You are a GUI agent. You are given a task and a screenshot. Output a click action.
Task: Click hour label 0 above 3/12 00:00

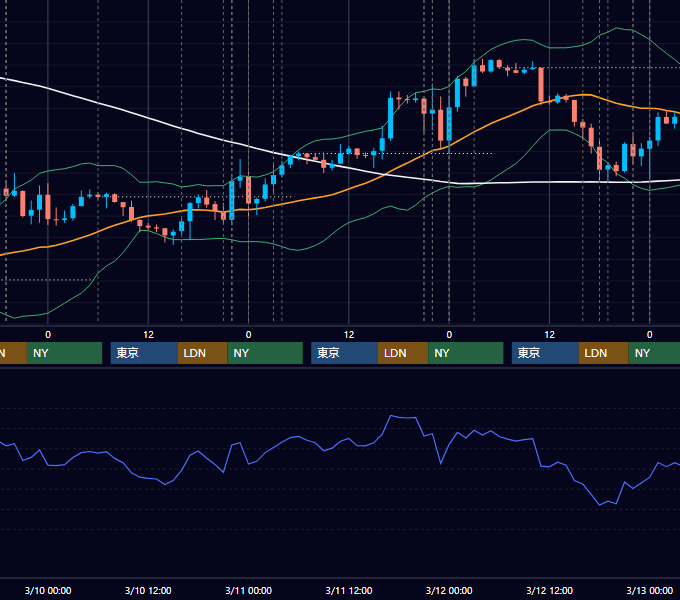click(449, 335)
